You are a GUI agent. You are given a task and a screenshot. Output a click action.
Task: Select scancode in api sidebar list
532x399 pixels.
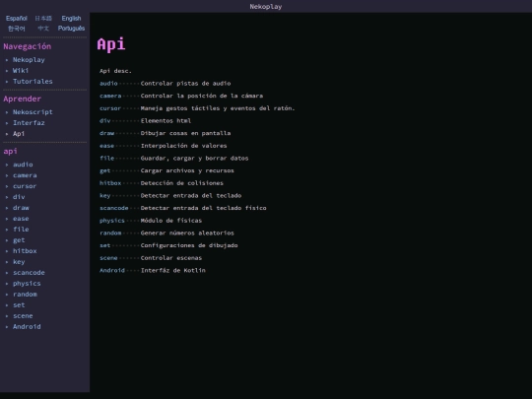(x=29, y=273)
